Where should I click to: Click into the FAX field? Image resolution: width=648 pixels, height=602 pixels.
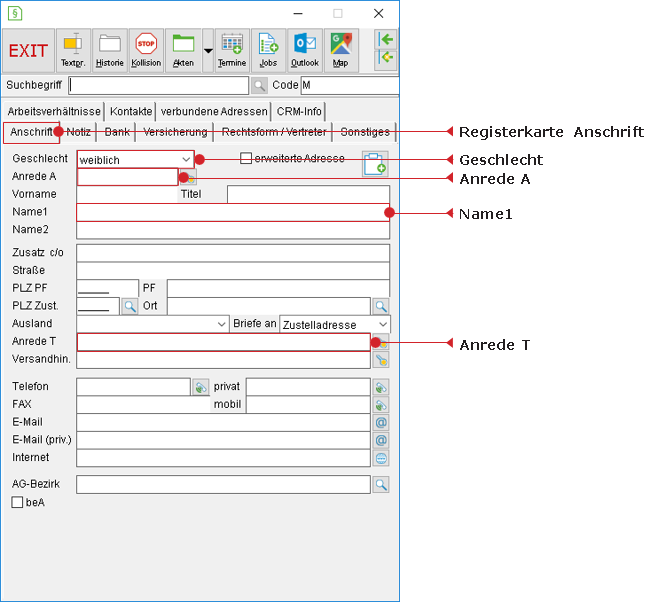(x=144, y=405)
